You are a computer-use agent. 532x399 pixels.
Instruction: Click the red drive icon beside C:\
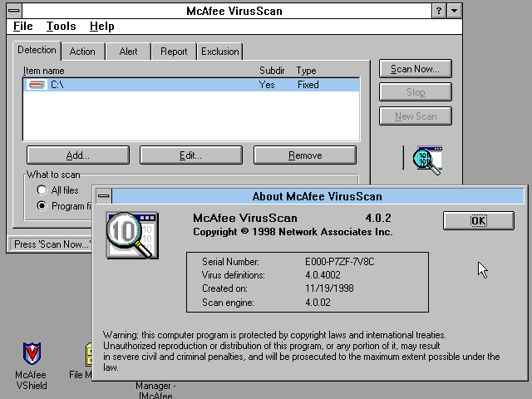coord(37,85)
